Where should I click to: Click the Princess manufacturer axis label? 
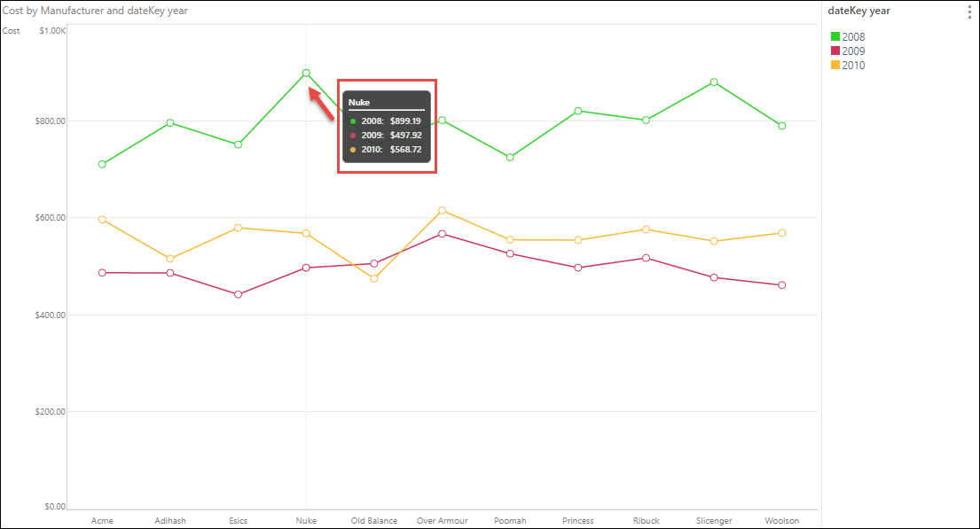pos(577,521)
